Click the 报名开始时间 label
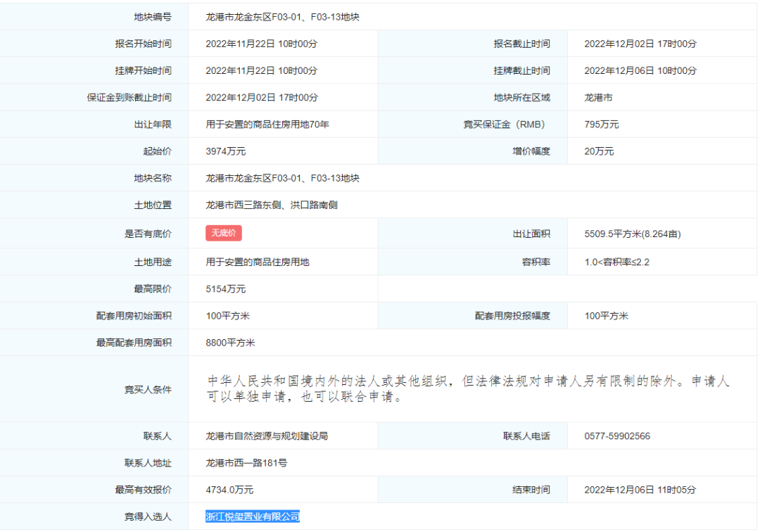Screen dimensions: 760x532 tap(144, 44)
